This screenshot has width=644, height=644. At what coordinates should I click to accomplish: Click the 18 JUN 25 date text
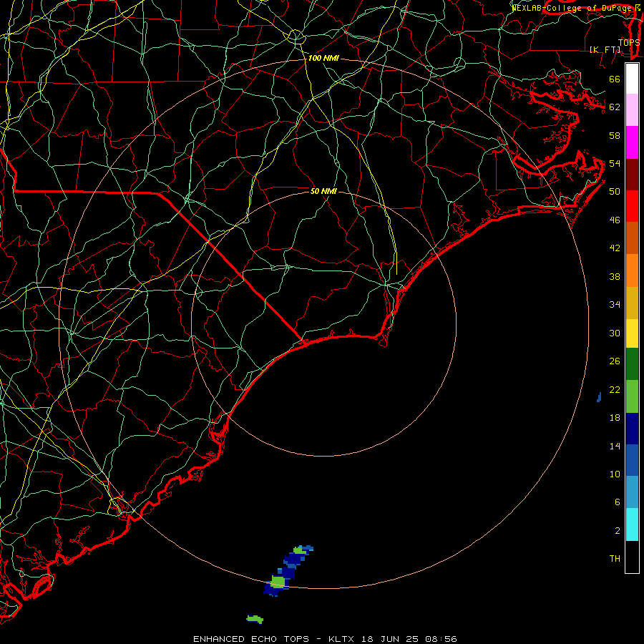click(x=390, y=639)
